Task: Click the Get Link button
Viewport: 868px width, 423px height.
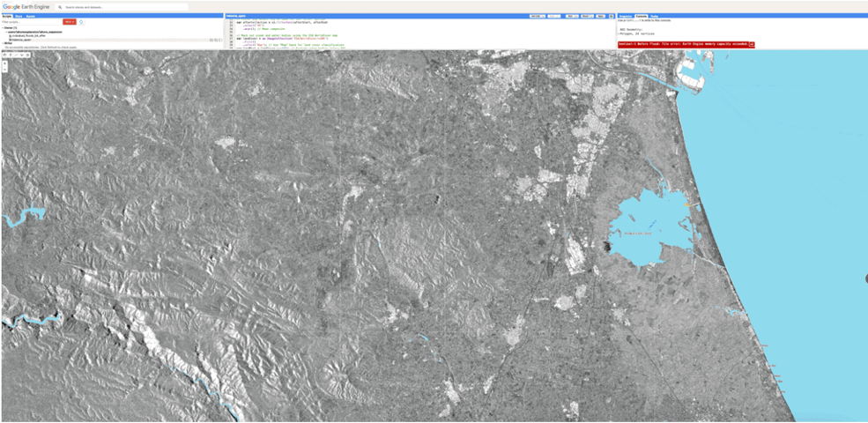Action: pos(535,16)
